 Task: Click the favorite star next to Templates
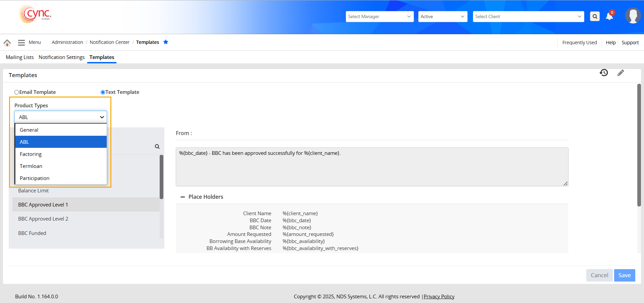click(166, 42)
